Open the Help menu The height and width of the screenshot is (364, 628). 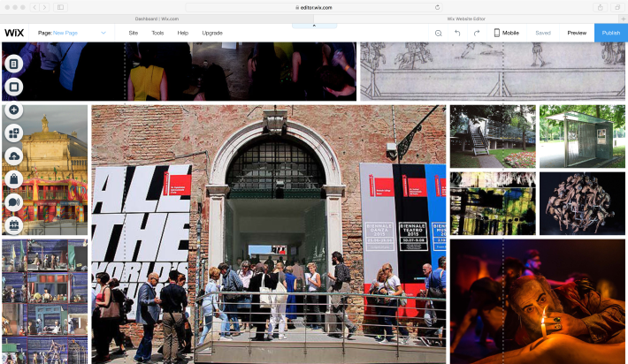(183, 33)
